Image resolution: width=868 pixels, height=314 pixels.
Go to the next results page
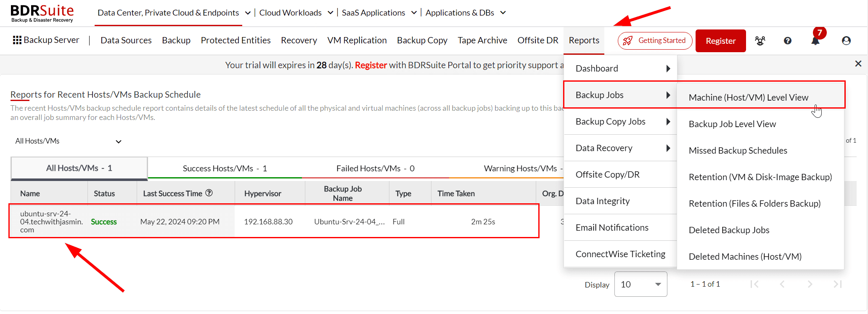click(x=810, y=284)
